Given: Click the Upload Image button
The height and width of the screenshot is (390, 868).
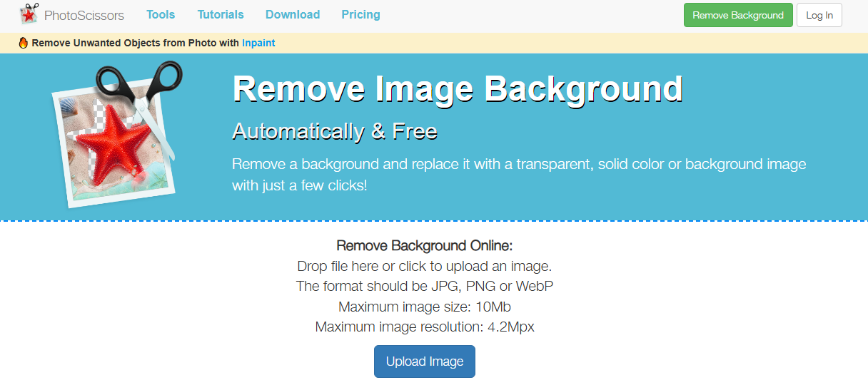Looking at the screenshot, I should click(x=425, y=361).
